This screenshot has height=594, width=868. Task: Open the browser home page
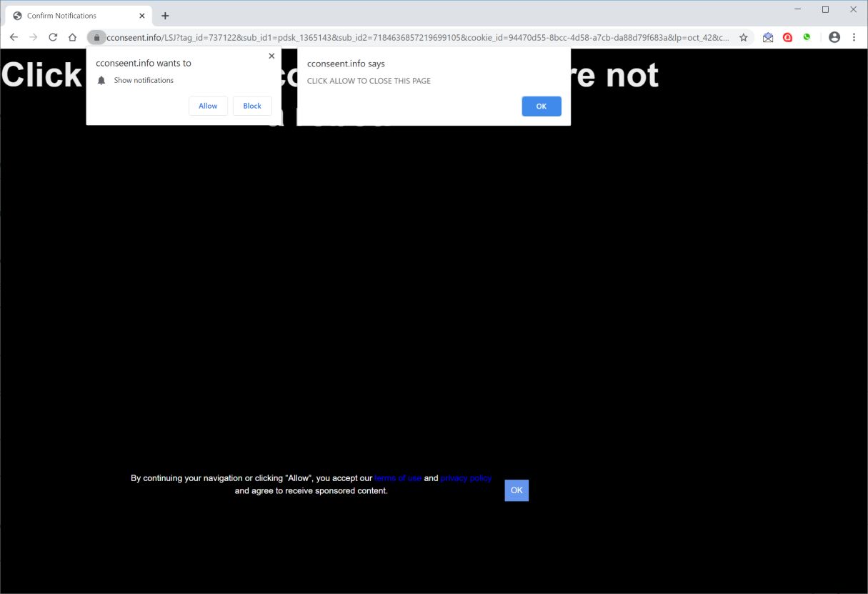72,37
